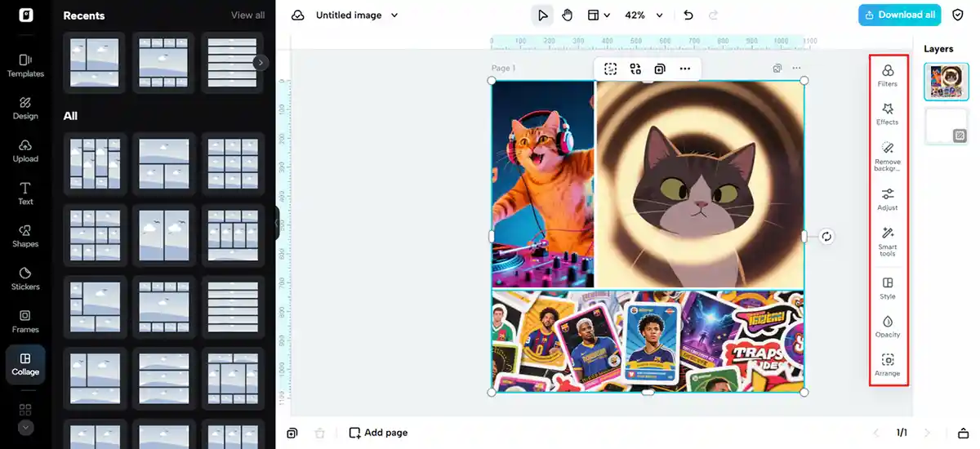
Task: Click the Layers panel heading
Action: 938,49
